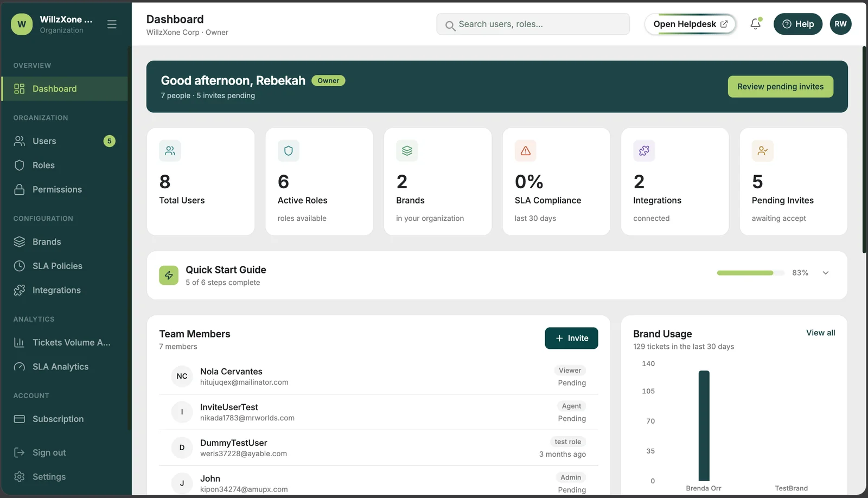Viewport: 868px width, 498px height.
Task: Click the DummyTestUser D avatar
Action: point(182,448)
